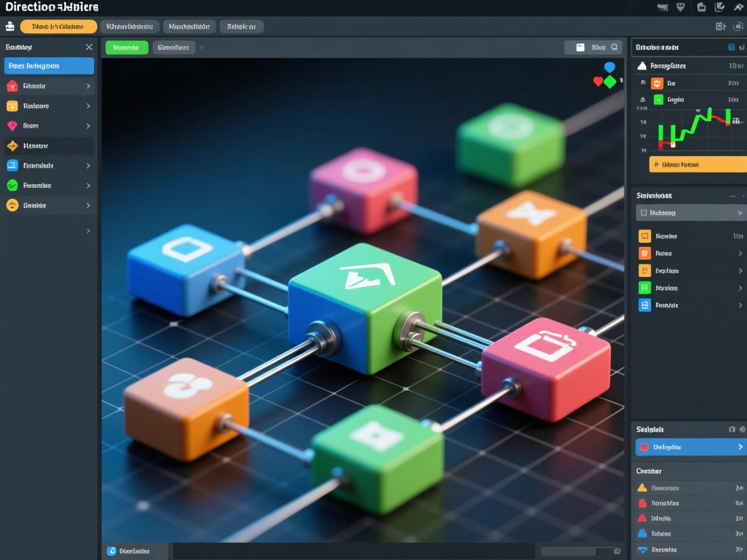The image size is (747, 560).
Task: Toggle the checkbox in the gray dropdown row
Action: coord(643,213)
